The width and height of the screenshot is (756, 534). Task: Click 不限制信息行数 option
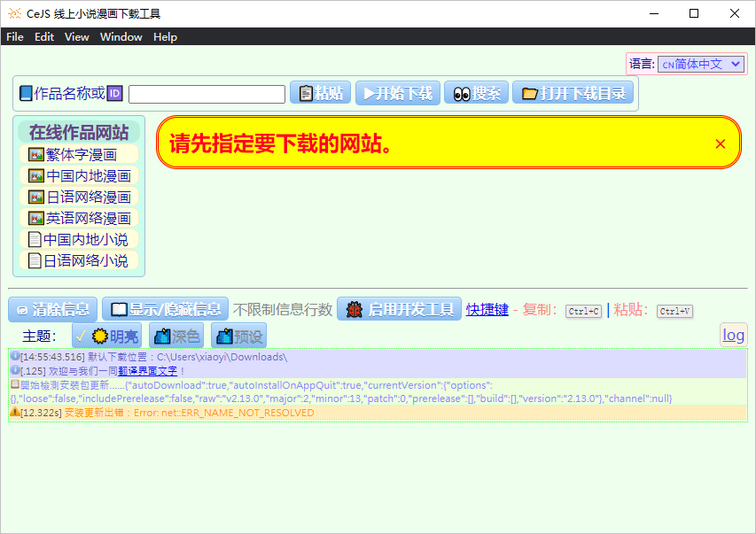(283, 309)
